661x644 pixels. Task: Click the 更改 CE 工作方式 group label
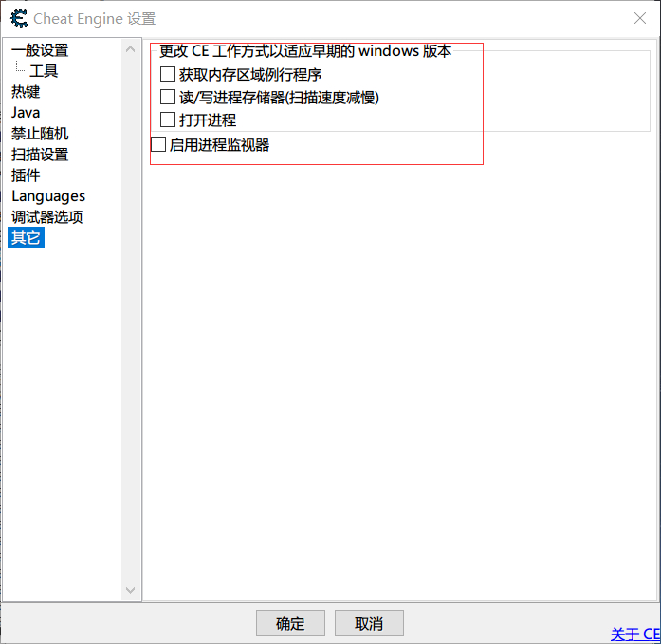click(305, 51)
